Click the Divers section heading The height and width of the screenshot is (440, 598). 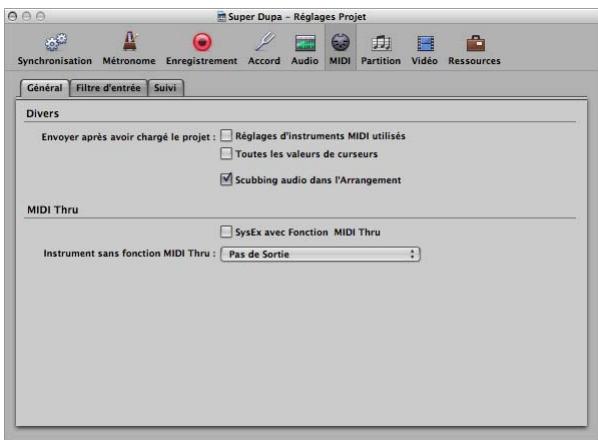42,113
